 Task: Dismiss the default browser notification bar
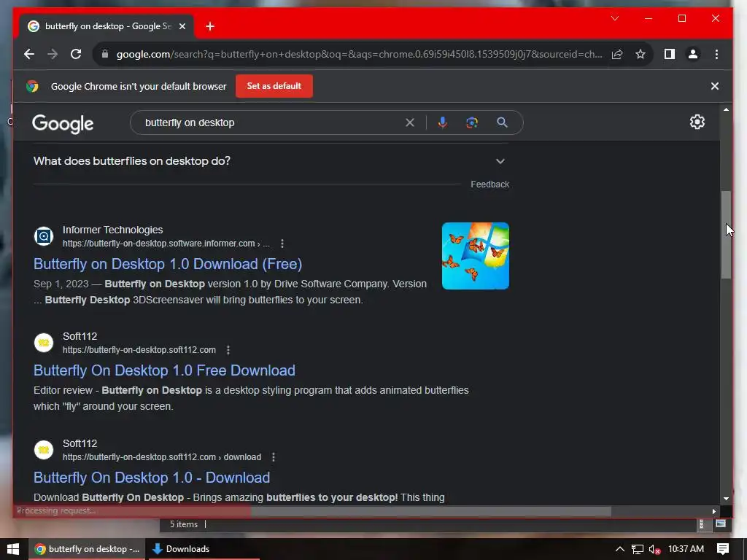click(x=715, y=86)
